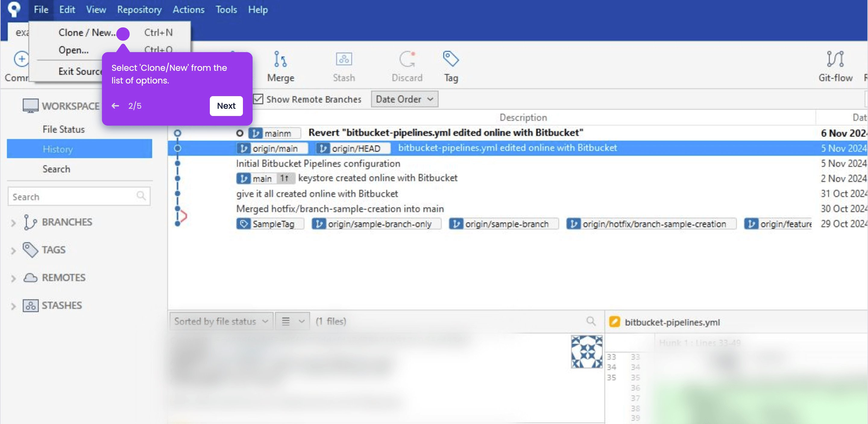This screenshot has height=424, width=868.
Task: Expand the REMOTES section
Action: [13, 278]
